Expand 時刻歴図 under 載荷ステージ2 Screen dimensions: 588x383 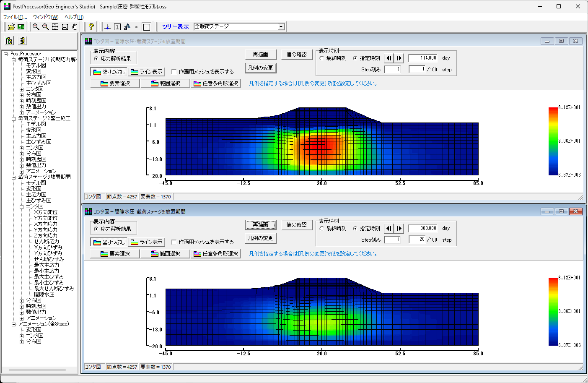point(22,159)
